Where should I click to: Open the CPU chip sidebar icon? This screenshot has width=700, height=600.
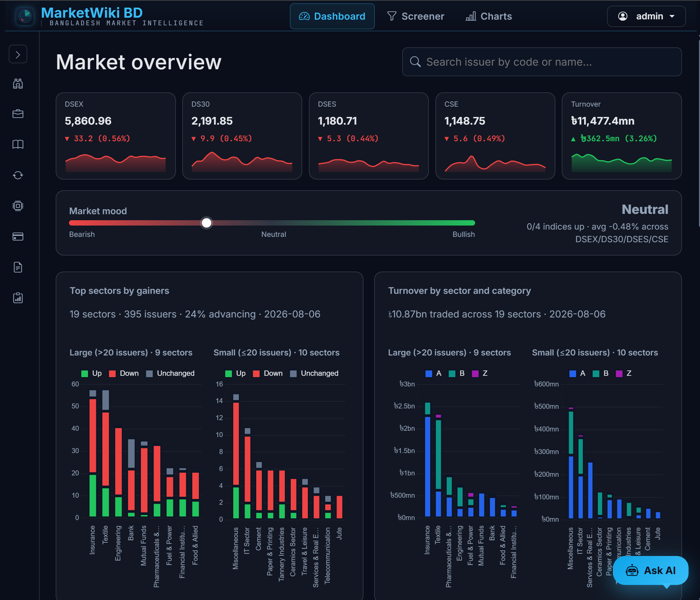tap(18, 206)
